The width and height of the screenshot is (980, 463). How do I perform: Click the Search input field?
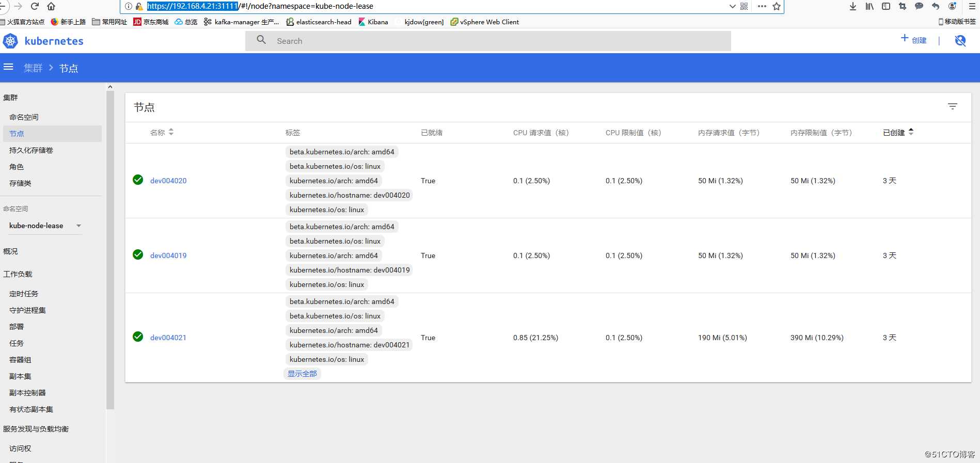point(488,41)
